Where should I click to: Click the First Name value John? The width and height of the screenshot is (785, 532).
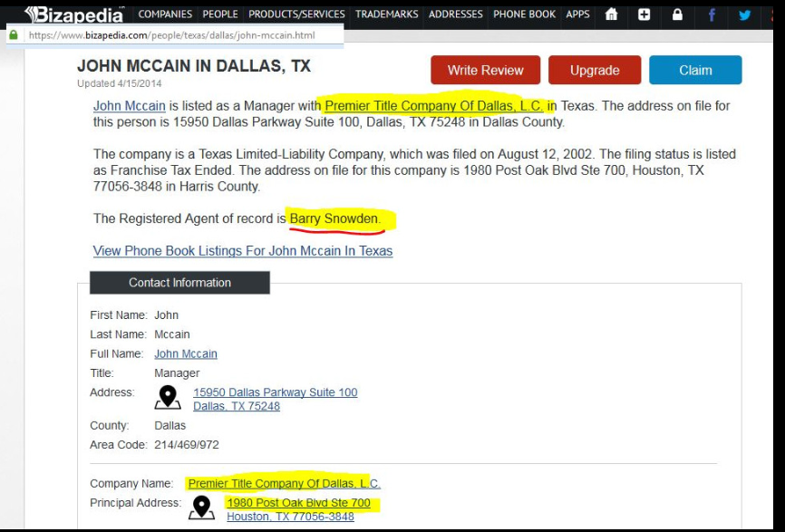166,315
